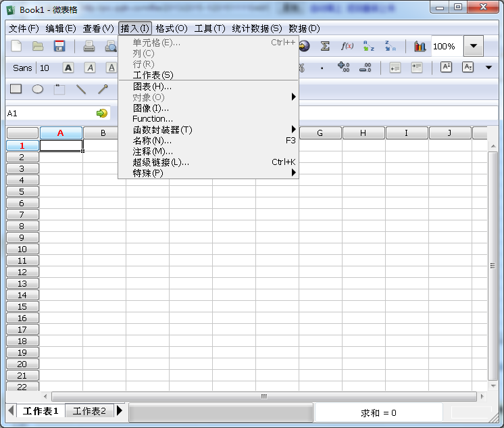Click column H header

click(x=363, y=133)
